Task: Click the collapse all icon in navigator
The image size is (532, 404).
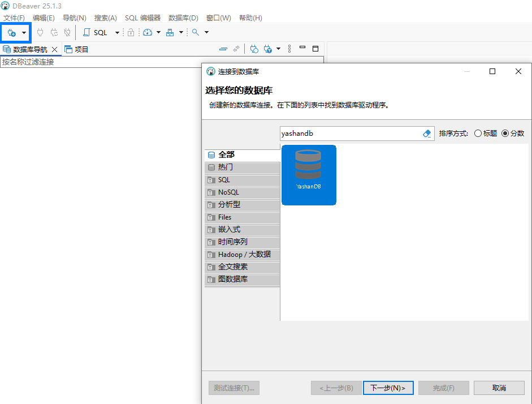Action: (x=223, y=49)
